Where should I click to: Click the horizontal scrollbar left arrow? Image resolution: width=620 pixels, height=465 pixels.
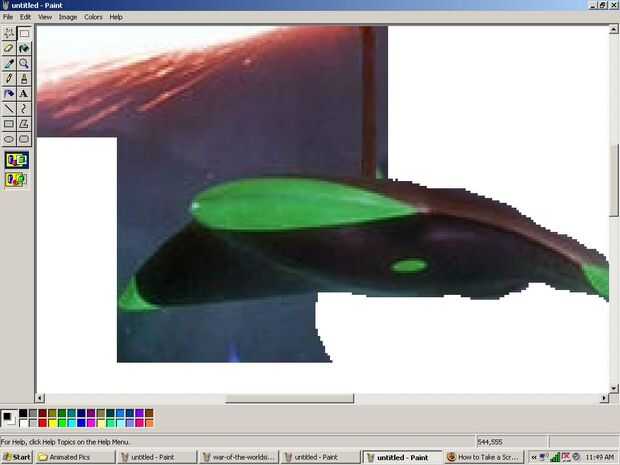click(x=40, y=398)
